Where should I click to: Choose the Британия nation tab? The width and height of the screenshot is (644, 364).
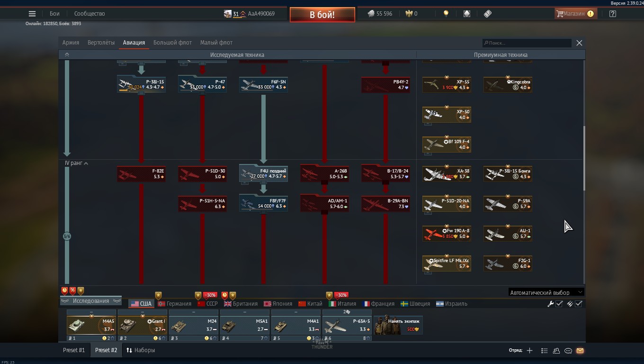(x=241, y=304)
